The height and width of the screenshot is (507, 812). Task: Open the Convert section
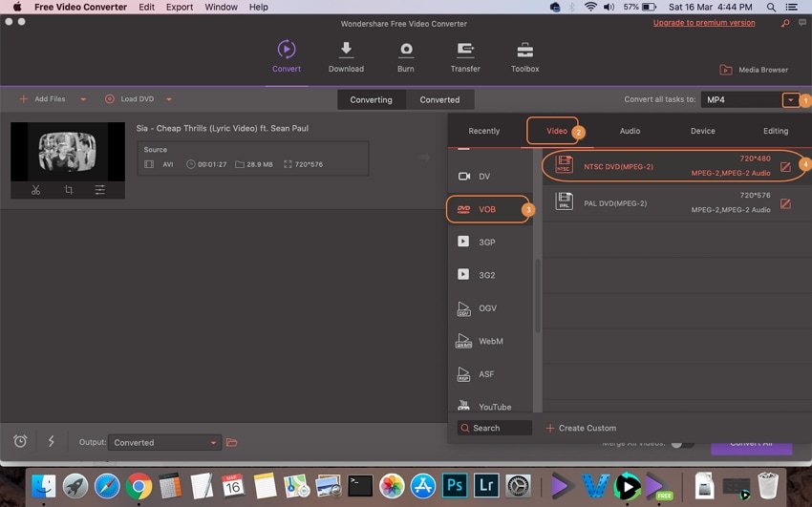287,56
